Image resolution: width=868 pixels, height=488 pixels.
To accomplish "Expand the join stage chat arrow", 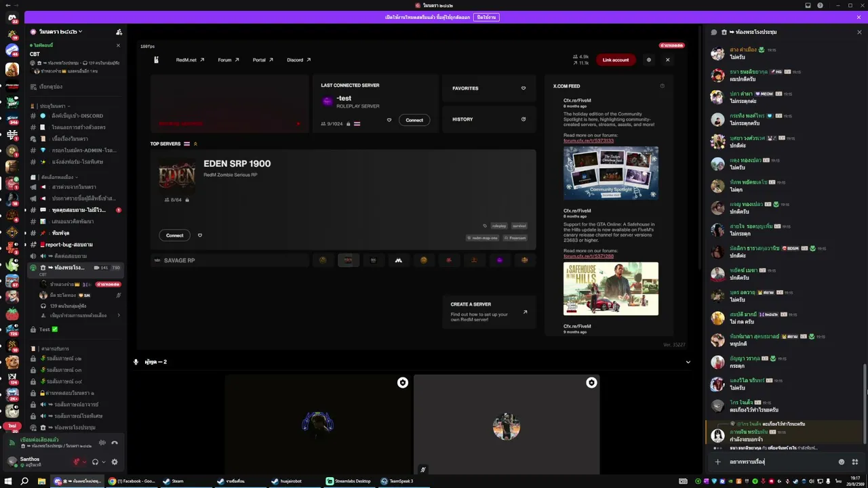I will (119, 315).
